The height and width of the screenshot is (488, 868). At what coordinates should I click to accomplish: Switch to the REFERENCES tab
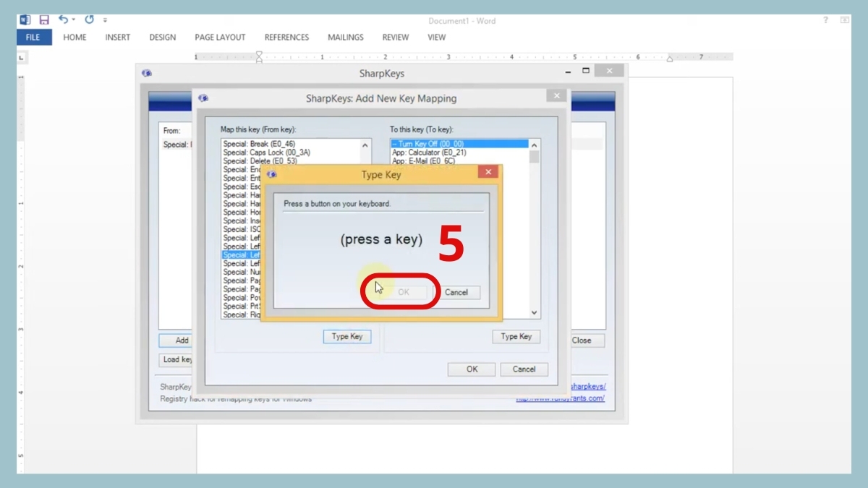pos(286,38)
